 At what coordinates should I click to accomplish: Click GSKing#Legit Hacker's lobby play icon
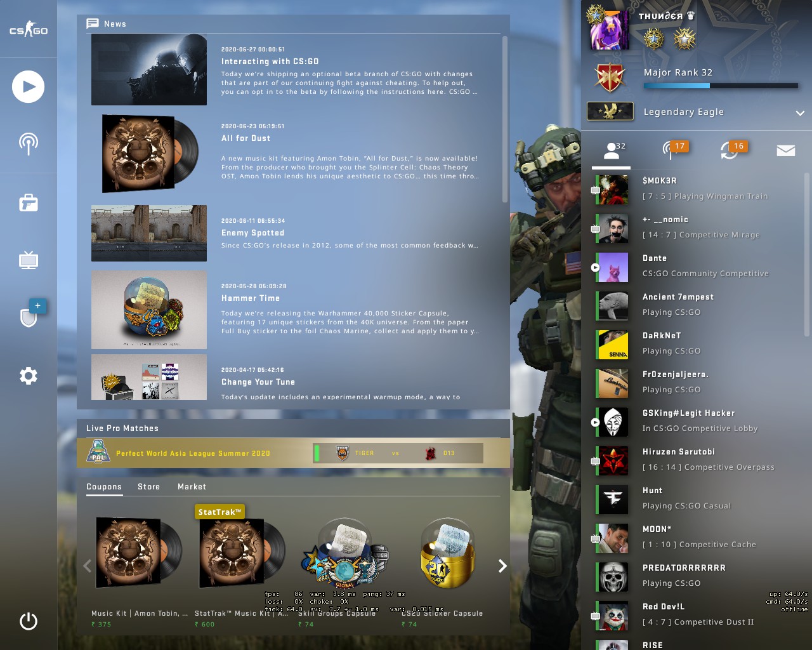(x=595, y=422)
